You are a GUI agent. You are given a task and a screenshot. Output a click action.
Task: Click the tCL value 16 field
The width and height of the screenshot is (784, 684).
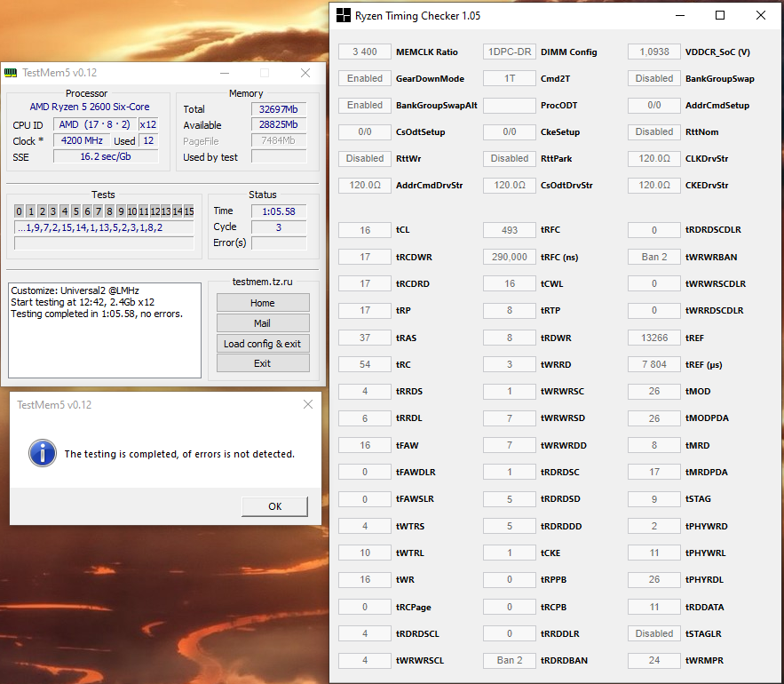tap(365, 230)
